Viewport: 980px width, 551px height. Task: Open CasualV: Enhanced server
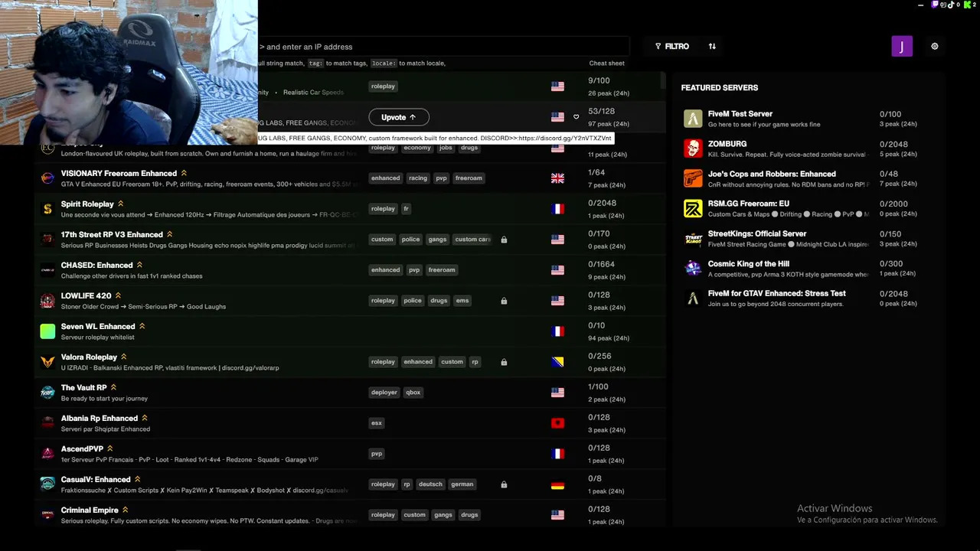click(x=96, y=480)
